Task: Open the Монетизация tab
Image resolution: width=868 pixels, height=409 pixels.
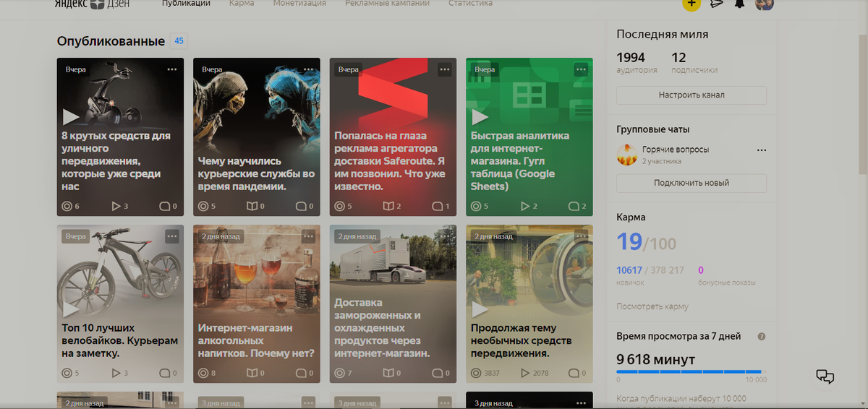Action: [x=299, y=4]
